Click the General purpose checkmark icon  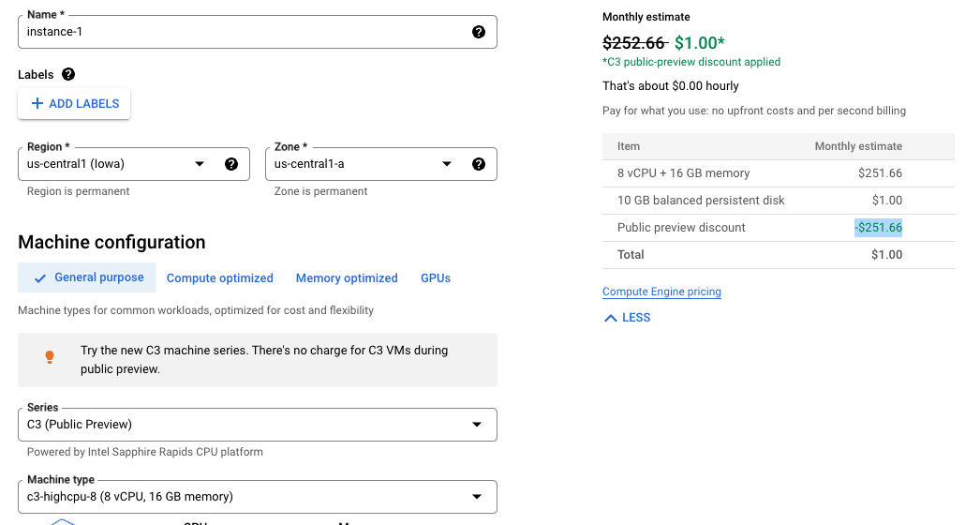coord(40,278)
